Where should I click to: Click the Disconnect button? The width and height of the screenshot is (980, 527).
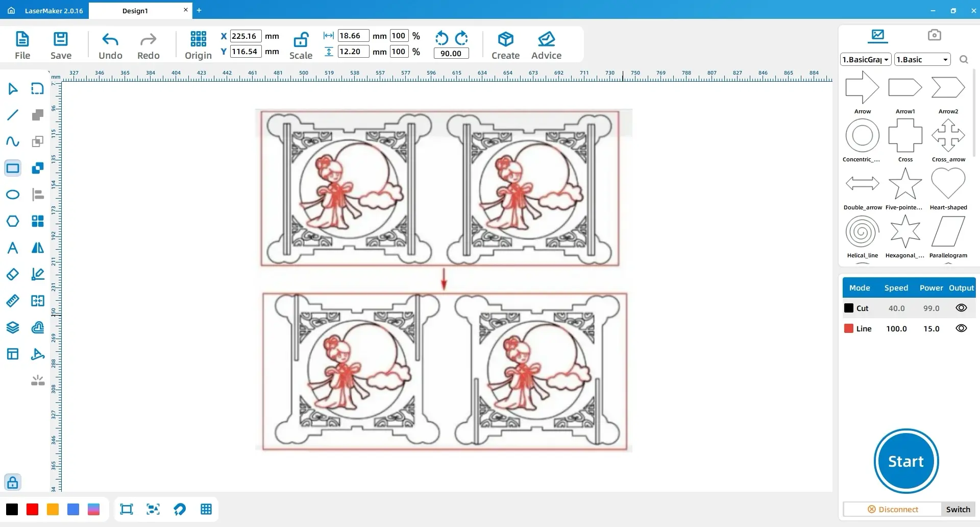coord(893,509)
